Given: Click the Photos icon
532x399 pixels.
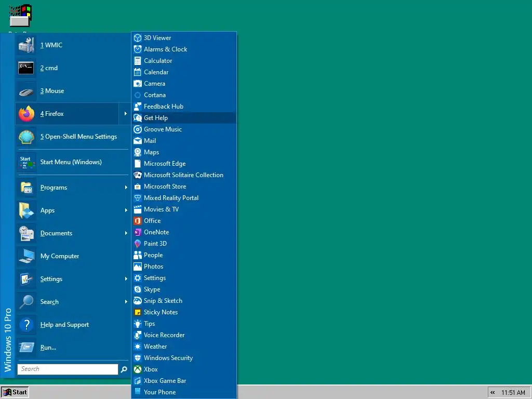Looking at the screenshot, I should 137,267.
